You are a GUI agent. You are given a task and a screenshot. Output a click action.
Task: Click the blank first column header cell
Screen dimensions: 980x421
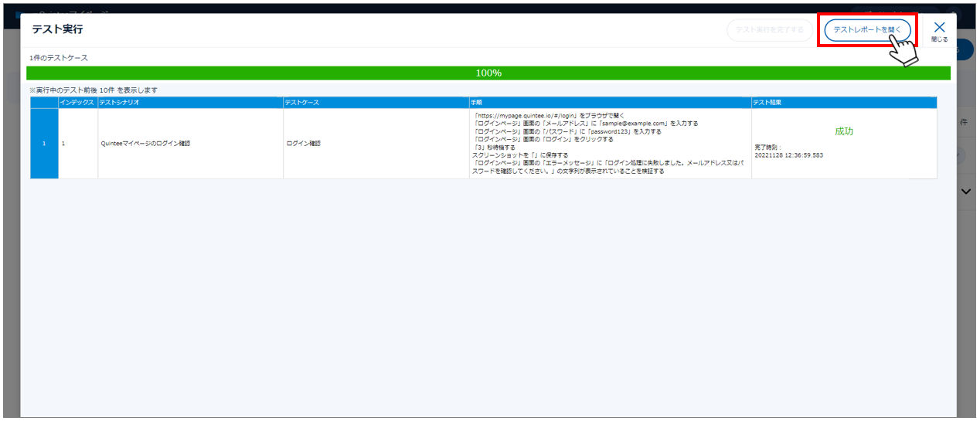pos(44,102)
